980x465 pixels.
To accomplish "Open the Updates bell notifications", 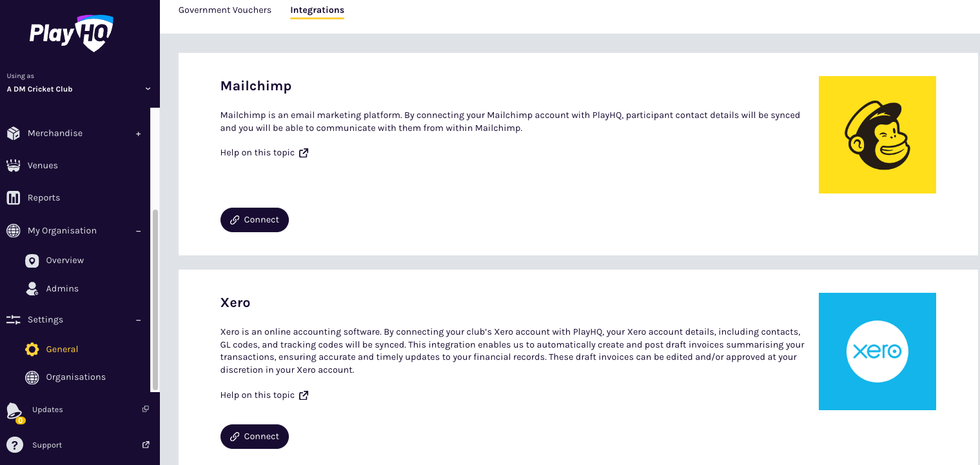I will point(14,410).
